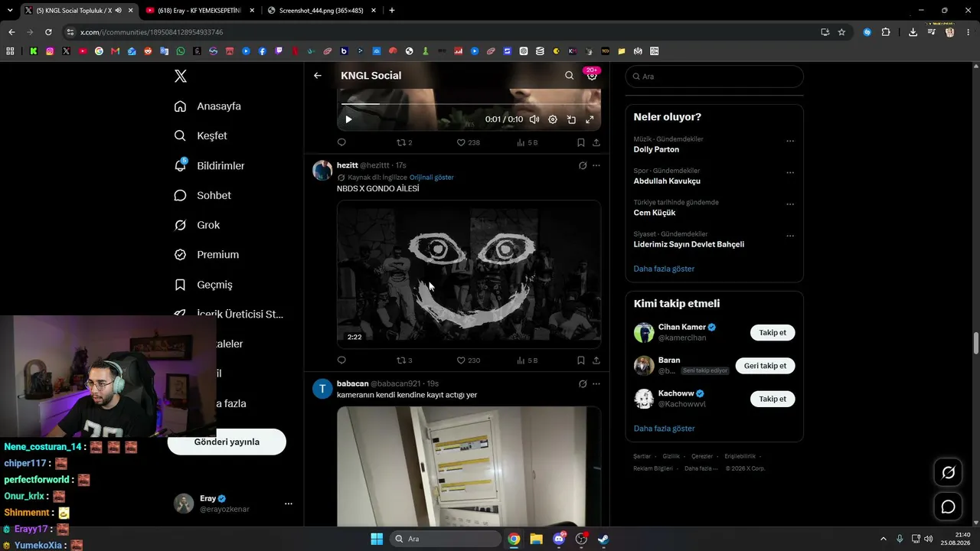Open search within the KNGL Social community
The width and height of the screenshot is (980, 551).
point(569,76)
